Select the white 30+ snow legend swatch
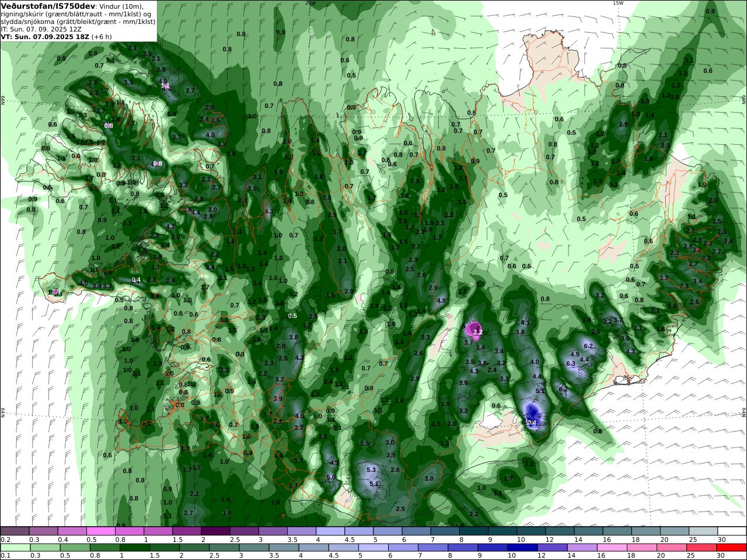Viewport: 747px width, 560px height. (x=731, y=531)
